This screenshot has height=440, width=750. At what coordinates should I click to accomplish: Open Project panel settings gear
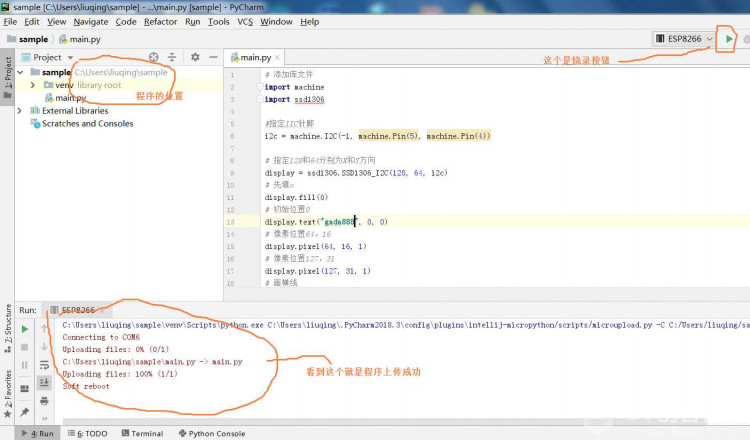(x=195, y=57)
